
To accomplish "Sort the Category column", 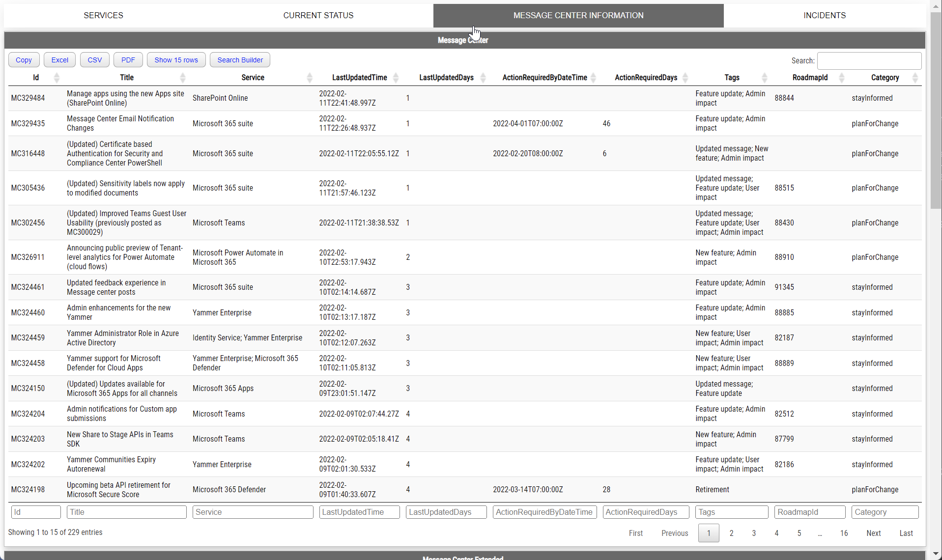I will pyautogui.click(x=915, y=78).
